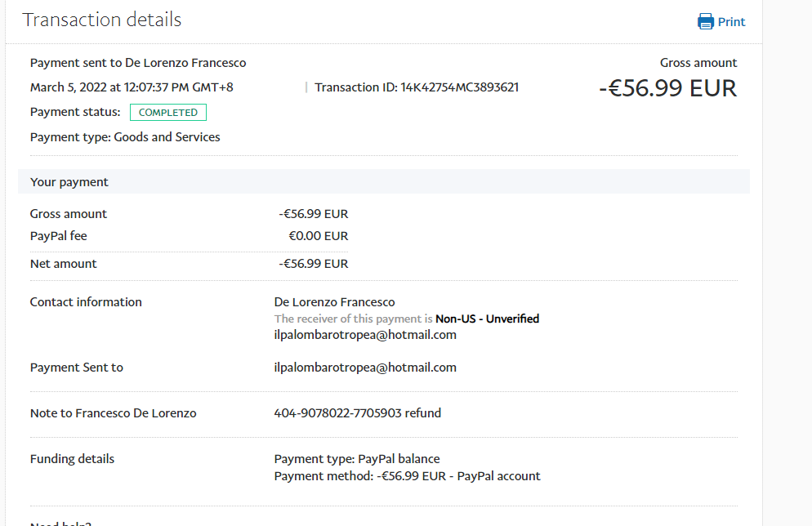
Task: Click the Funding details label
Action: click(72, 459)
